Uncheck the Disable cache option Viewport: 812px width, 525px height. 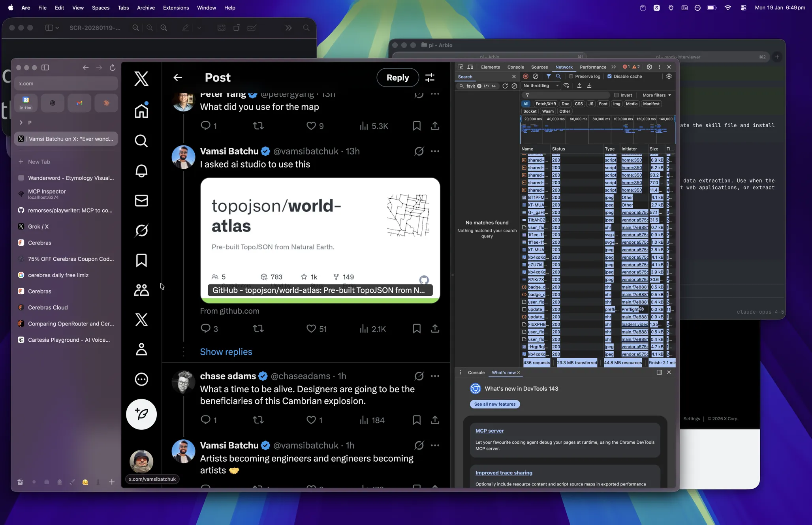(609, 76)
